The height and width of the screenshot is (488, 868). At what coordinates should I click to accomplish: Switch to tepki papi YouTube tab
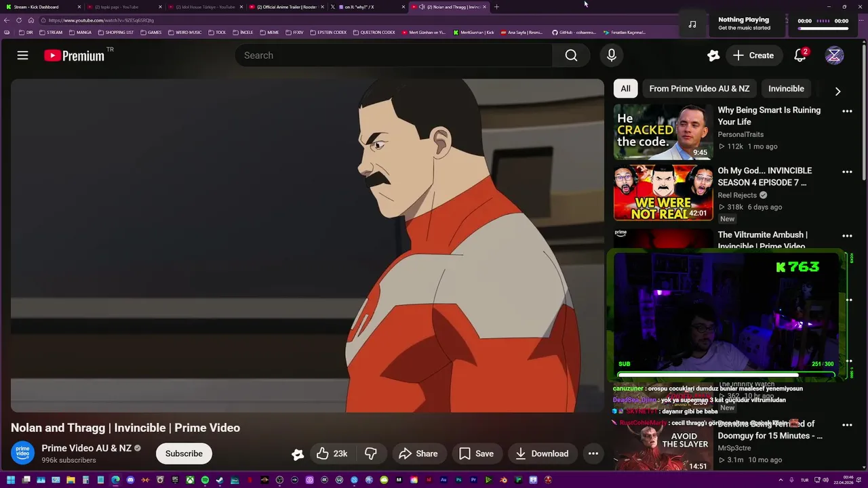click(124, 7)
